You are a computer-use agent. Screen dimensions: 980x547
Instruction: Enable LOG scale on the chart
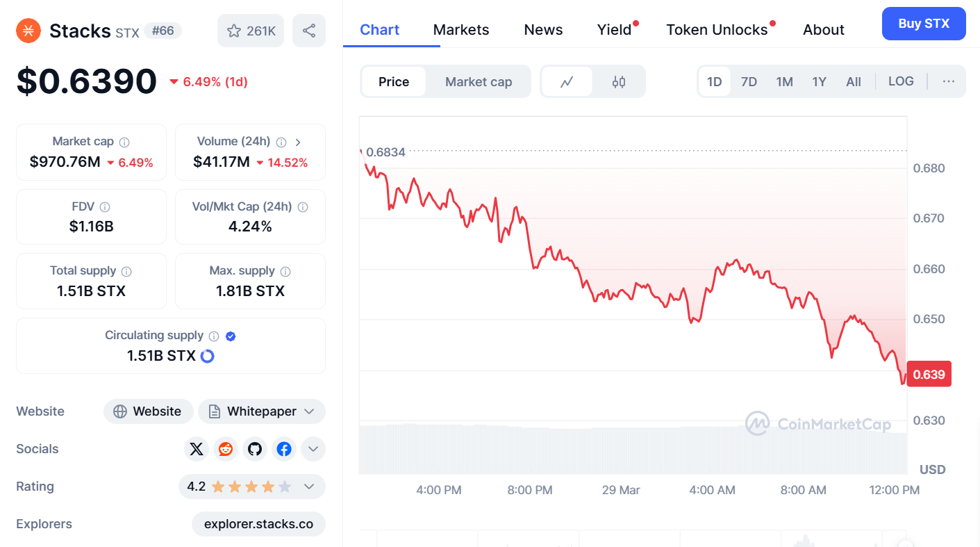tap(901, 81)
